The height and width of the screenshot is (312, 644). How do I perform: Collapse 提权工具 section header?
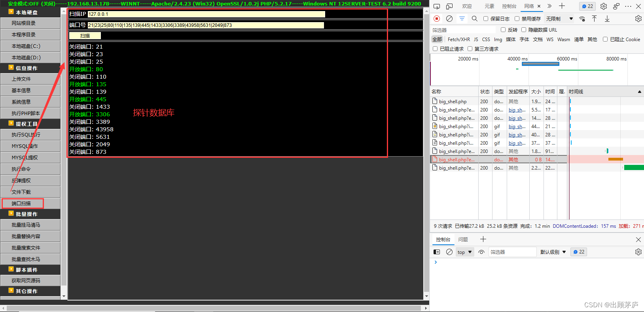point(30,124)
